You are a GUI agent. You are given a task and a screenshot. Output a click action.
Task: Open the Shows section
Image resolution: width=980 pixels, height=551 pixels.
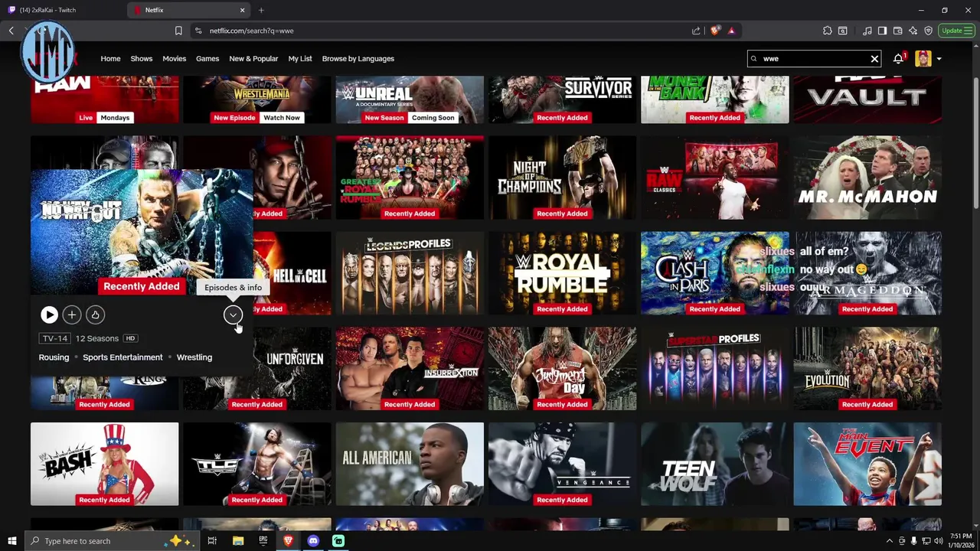pyautogui.click(x=142, y=58)
